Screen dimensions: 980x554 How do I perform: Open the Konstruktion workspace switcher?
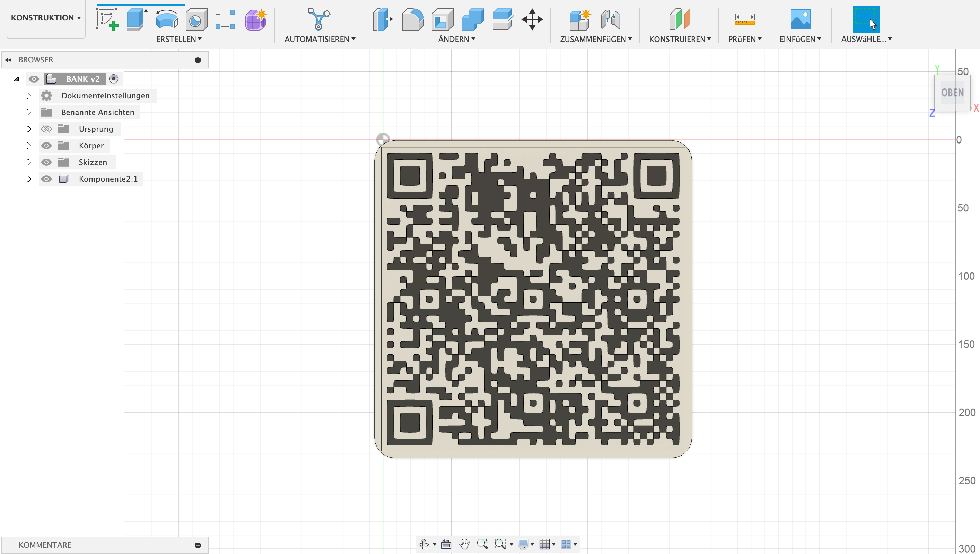(x=46, y=17)
